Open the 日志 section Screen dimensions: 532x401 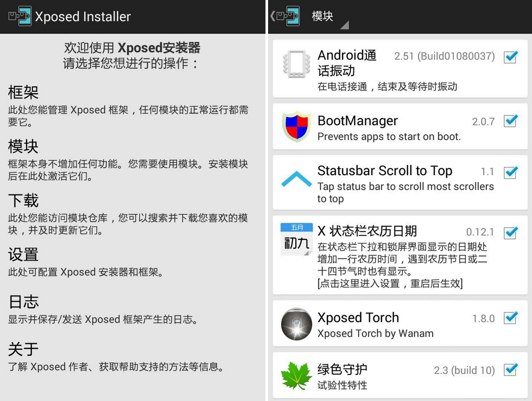(x=128, y=309)
